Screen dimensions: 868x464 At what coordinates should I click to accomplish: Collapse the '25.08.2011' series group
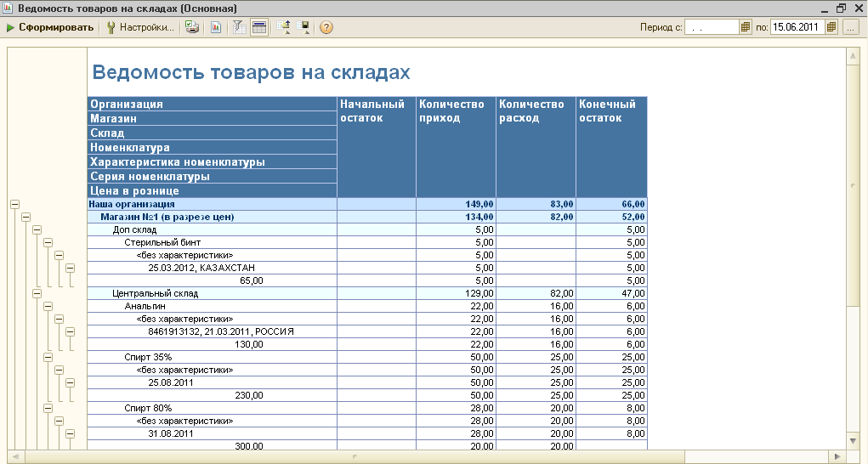pos(71,382)
